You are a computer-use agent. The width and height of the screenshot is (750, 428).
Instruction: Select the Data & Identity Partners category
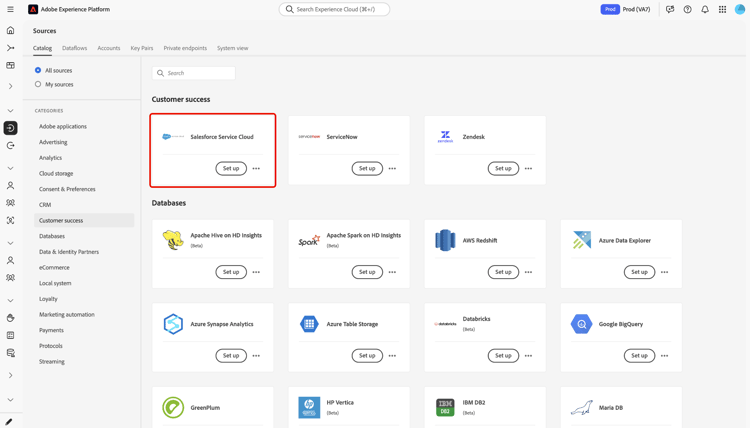(x=69, y=252)
